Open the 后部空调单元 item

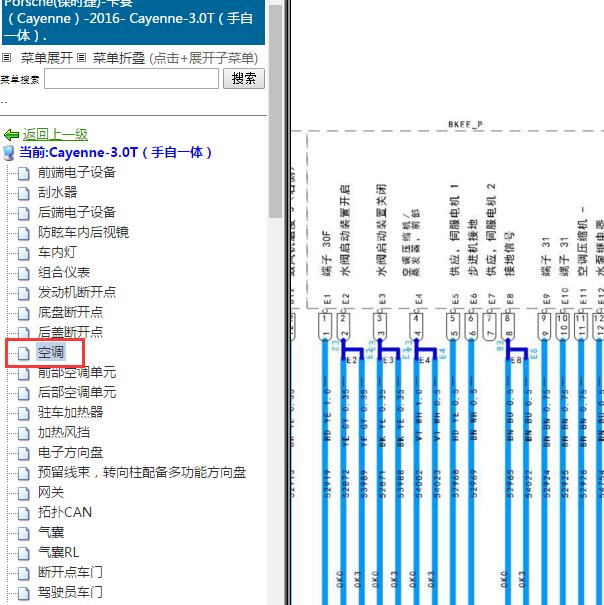[77, 392]
